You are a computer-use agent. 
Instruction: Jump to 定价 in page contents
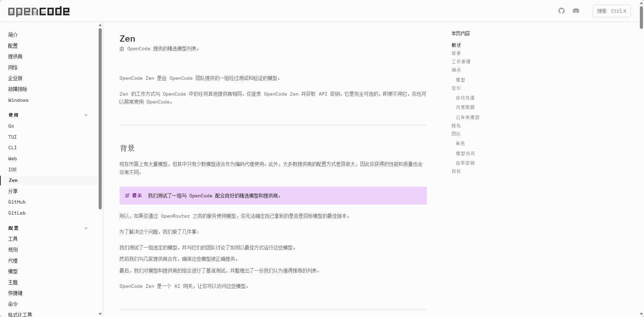point(456,88)
